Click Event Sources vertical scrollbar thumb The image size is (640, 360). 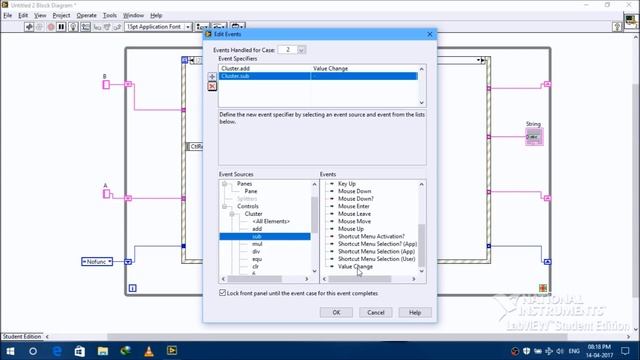pos(314,214)
